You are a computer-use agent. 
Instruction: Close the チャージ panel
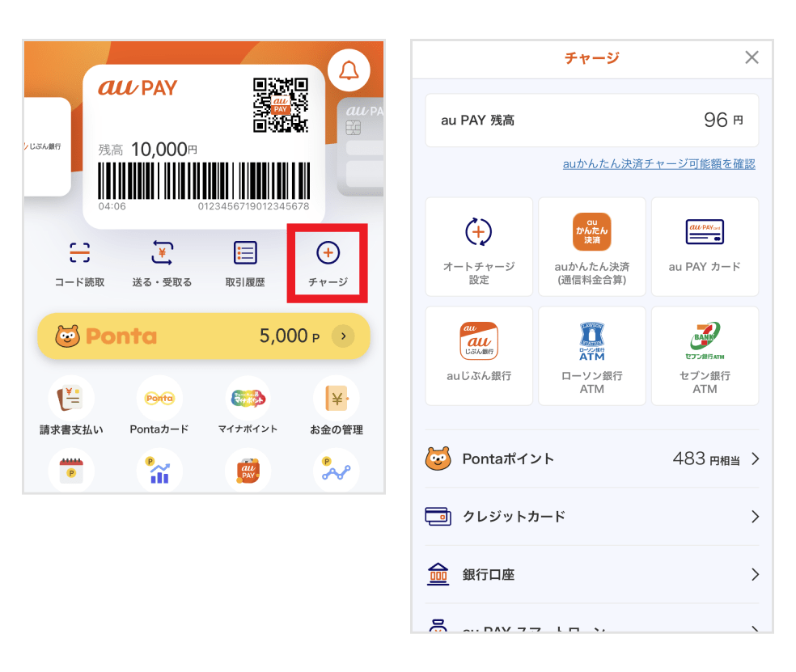point(752,57)
